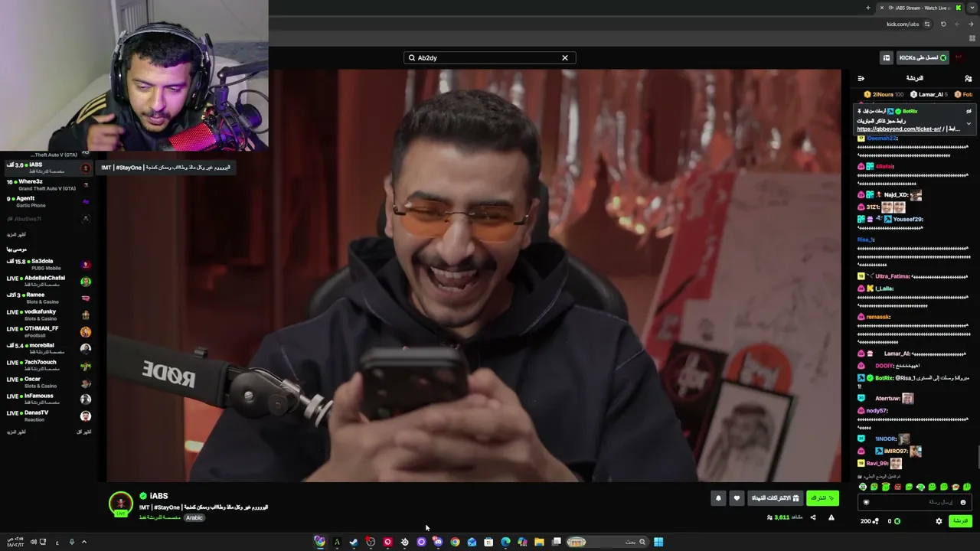Send the chat message with green button
Screen dimensions: 980x551
960,522
